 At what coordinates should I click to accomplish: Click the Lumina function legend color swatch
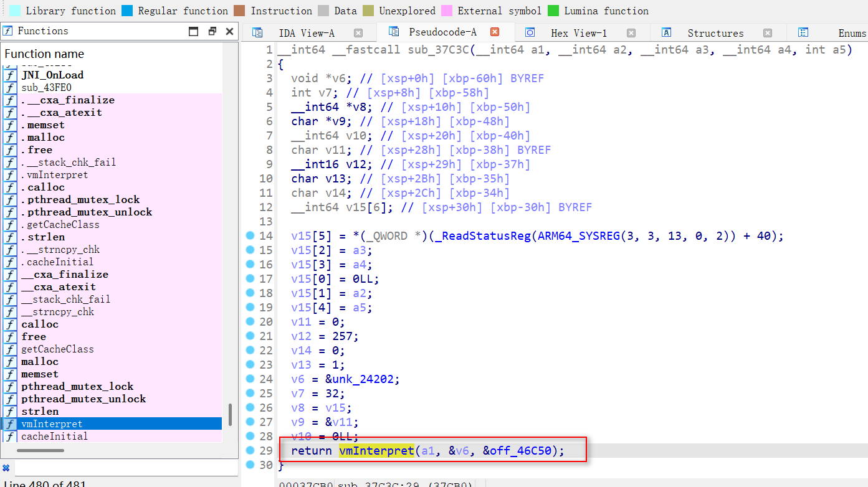553,11
